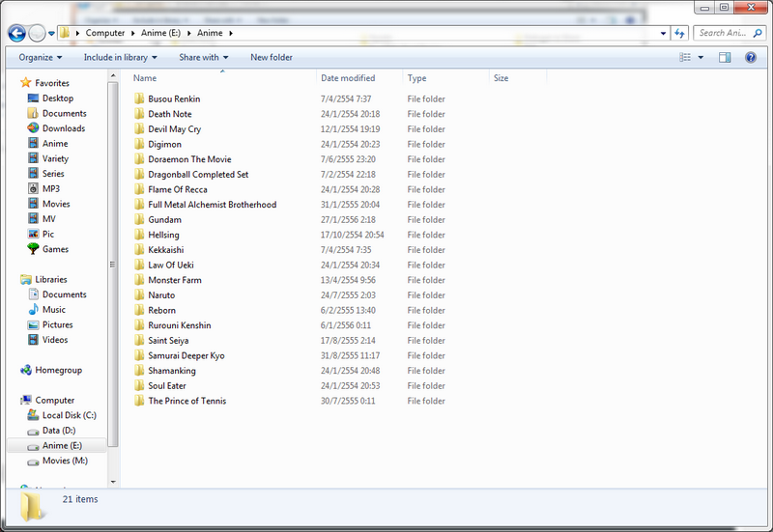773x532 pixels.
Task: Select Full Metal Alchemist Brotherhood folder
Action: (x=212, y=205)
